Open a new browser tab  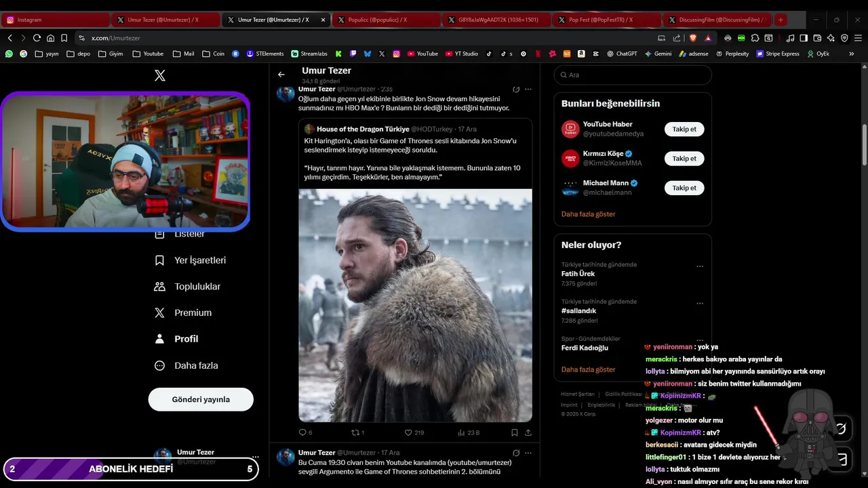[781, 20]
